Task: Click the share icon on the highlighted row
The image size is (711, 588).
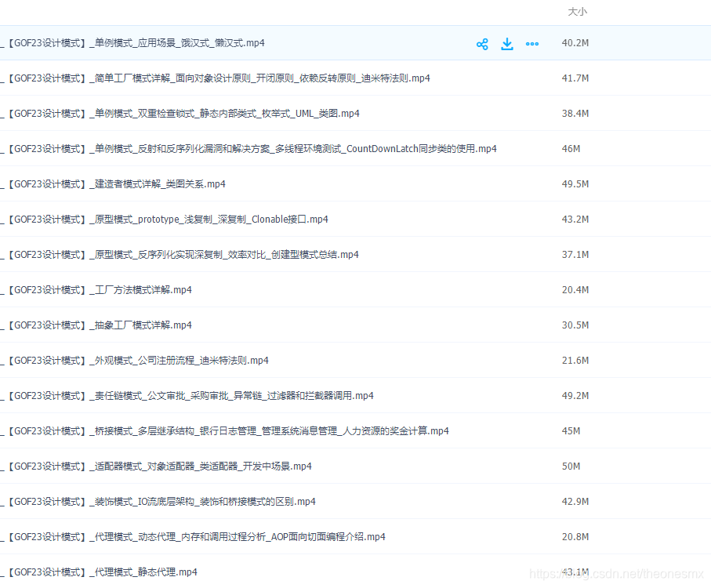Action: click(x=482, y=44)
